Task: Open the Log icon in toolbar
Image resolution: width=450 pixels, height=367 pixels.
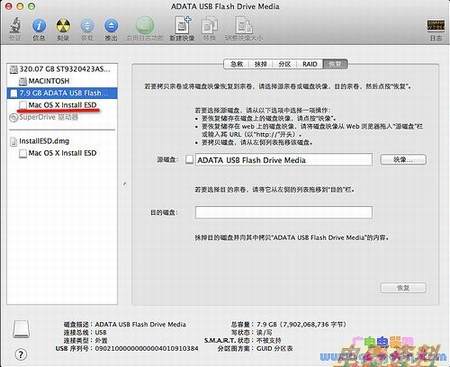Action: point(436,26)
